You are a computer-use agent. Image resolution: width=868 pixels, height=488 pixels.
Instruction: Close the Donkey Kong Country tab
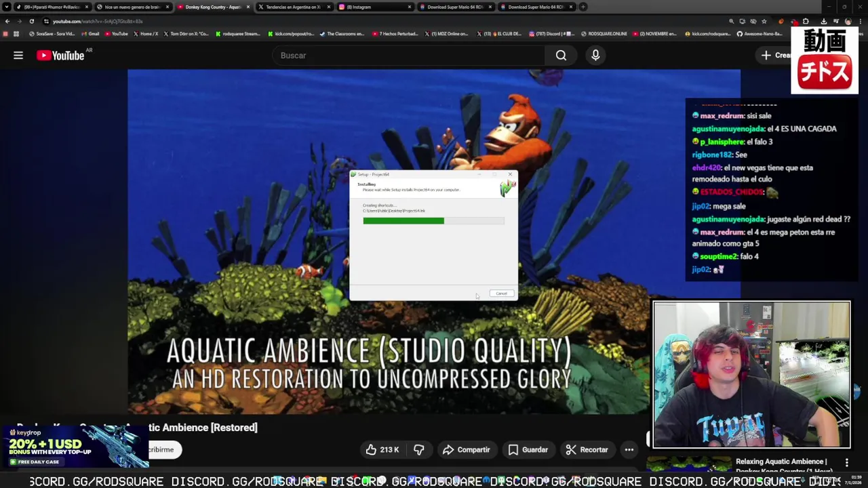pos(248,7)
